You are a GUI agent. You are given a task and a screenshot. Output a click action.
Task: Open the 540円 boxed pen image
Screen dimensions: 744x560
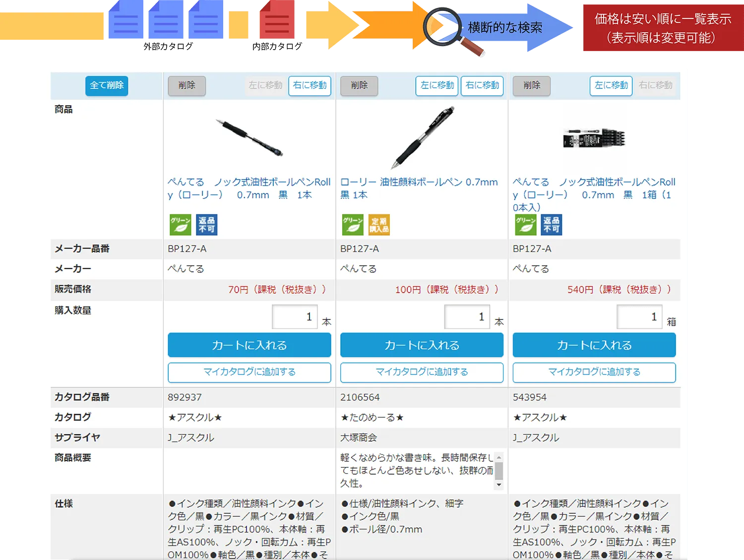coord(594,138)
